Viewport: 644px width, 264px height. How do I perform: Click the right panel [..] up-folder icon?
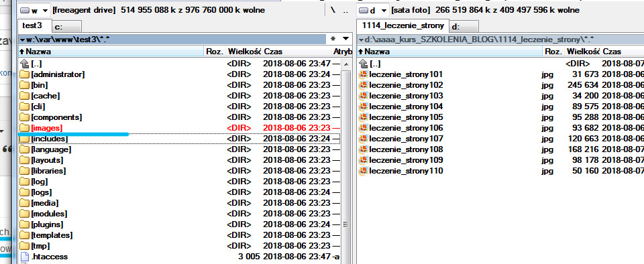(363, 64)
